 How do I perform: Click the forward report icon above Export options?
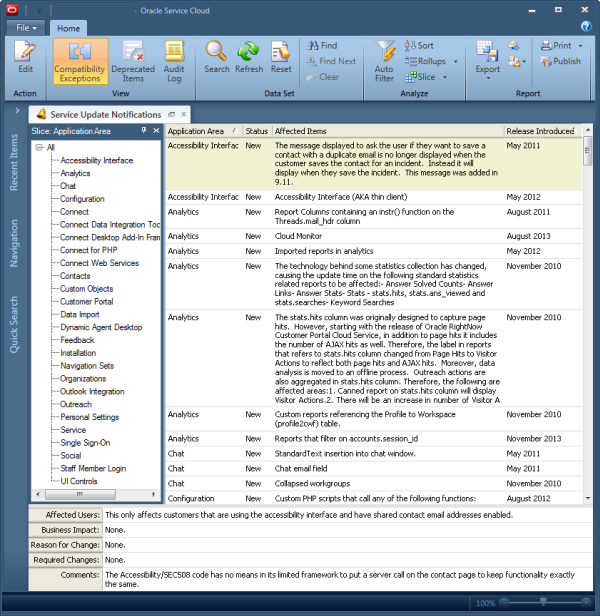(x=514, y=46)
